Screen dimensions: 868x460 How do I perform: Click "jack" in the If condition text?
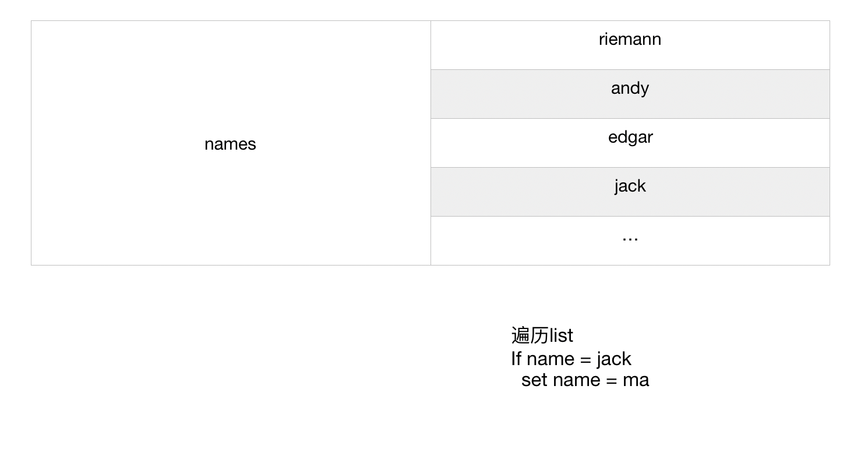point(614,359)
